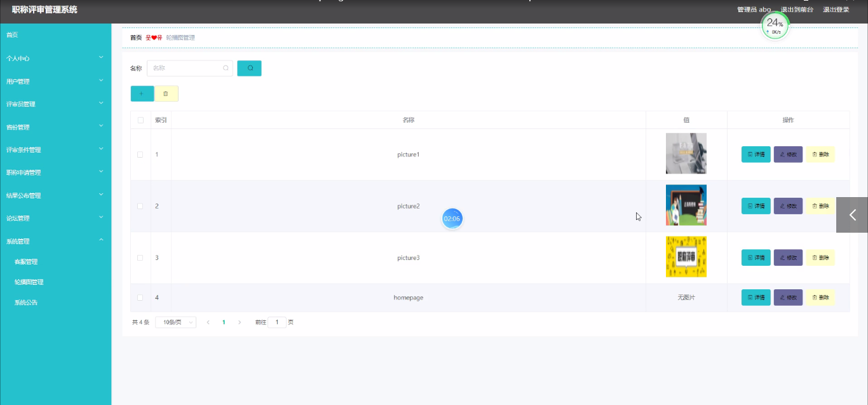Expand 评审条件管理 sidebar menu

[55, 150]
